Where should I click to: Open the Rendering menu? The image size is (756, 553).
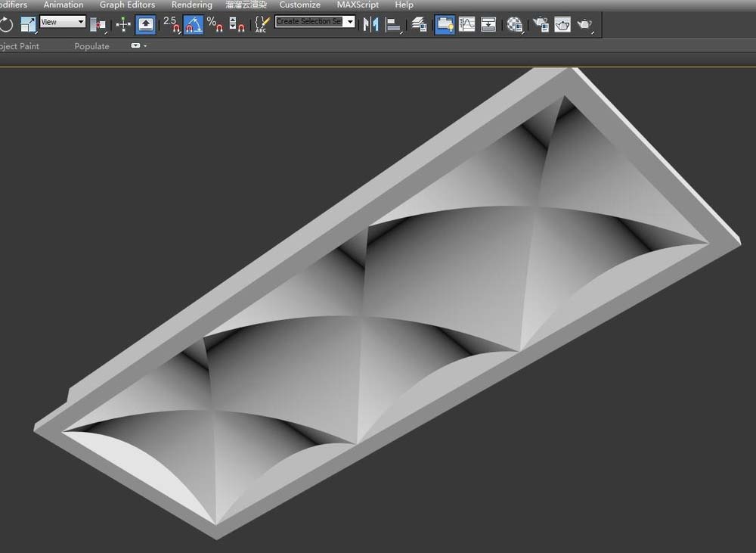coord(191,5)
